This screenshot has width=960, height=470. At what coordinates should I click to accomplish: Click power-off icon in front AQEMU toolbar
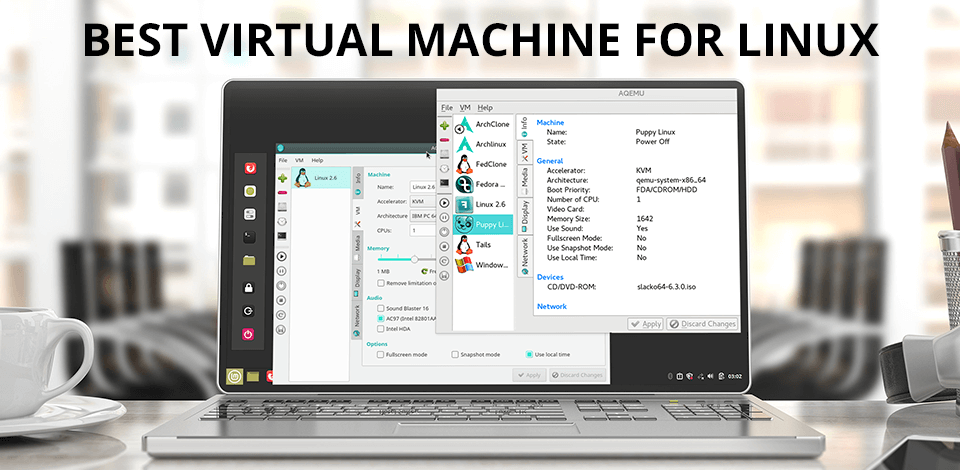[444, 232]
